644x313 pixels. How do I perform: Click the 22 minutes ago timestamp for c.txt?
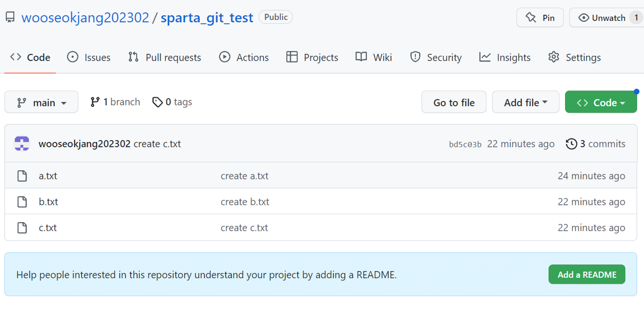click(592, 228)
